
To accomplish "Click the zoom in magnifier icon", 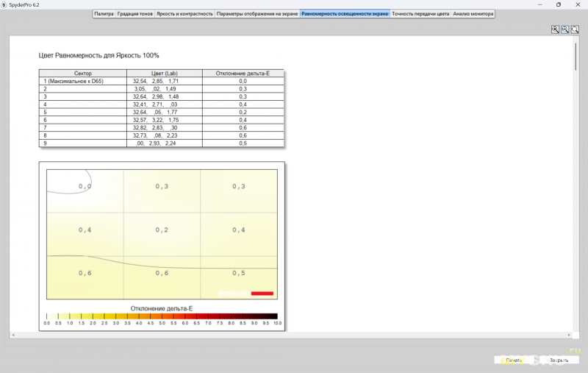I will (556, 29).
